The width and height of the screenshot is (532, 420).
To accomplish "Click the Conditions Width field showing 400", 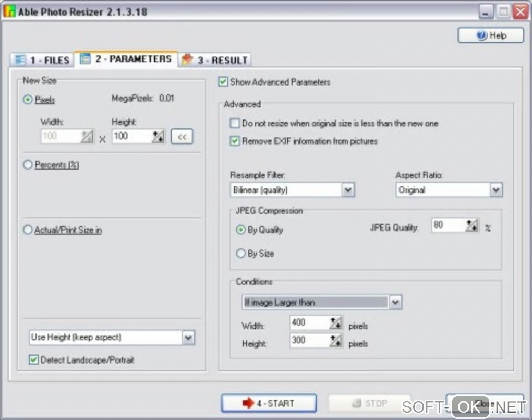I will point(309,322).
